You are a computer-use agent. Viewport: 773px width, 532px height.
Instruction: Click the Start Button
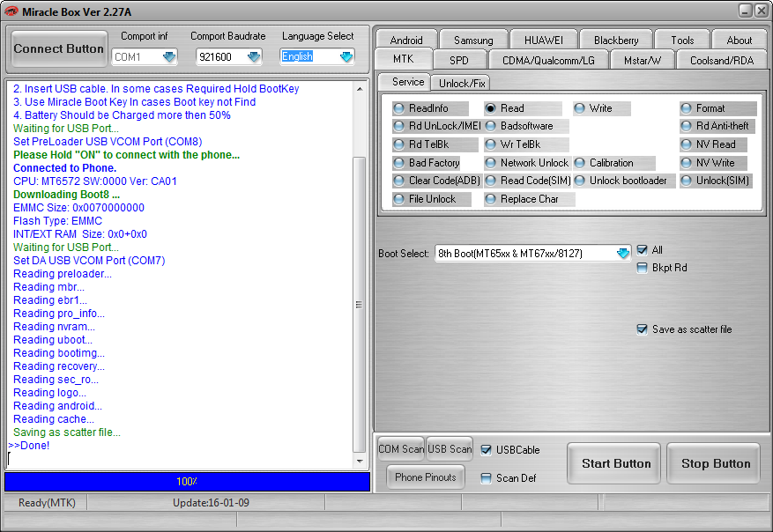(x=613, y=463)
